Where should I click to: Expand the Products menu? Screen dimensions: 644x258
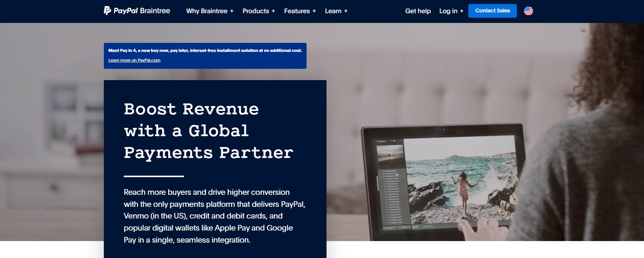click(258, 11)
